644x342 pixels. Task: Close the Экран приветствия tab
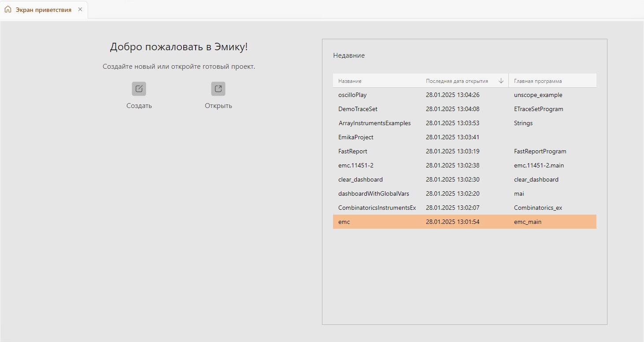(80, 9)
